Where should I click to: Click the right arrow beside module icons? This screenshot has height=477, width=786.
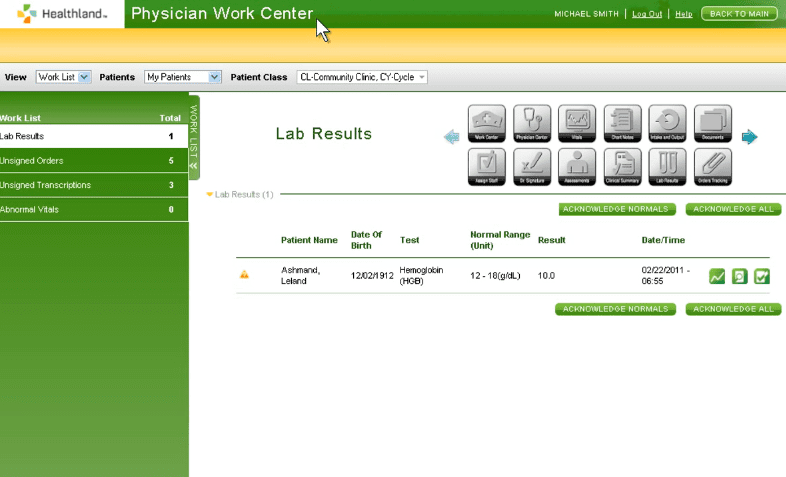point(749,137)
